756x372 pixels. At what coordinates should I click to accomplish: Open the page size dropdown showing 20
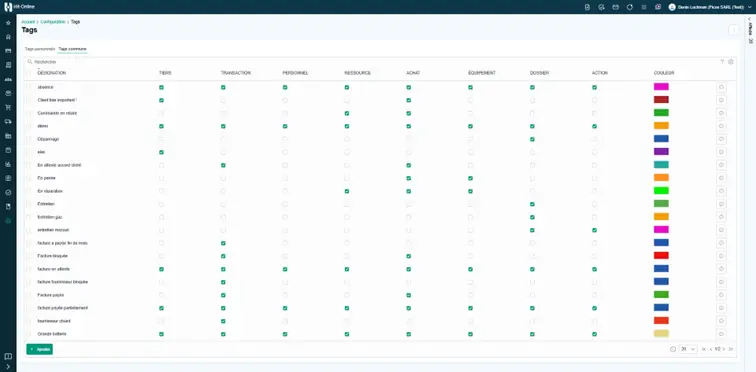pos(688,349)
